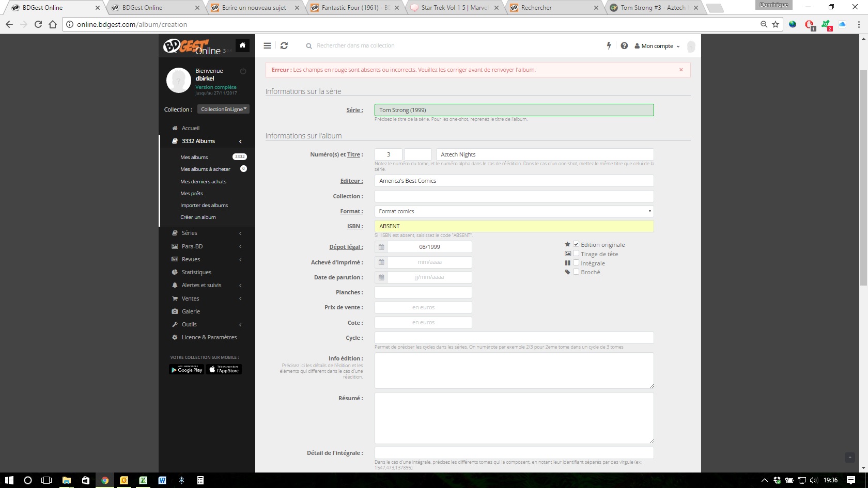Screen dimensions: 868x488
Task: Click the lightning bolt icon in the top bar
Action: click(609, 45)
